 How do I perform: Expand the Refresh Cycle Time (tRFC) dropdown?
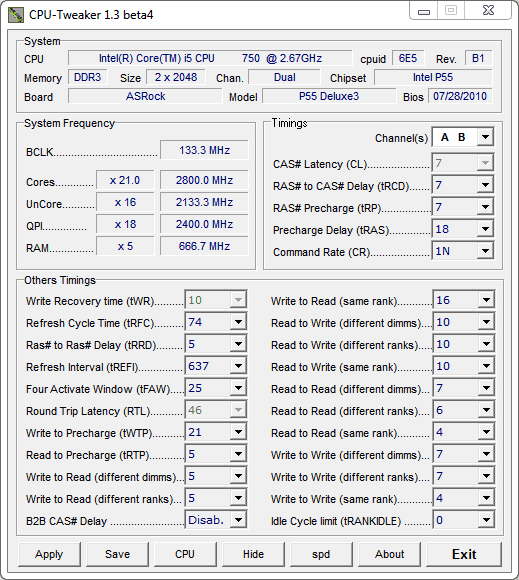(x=216, y=322)
